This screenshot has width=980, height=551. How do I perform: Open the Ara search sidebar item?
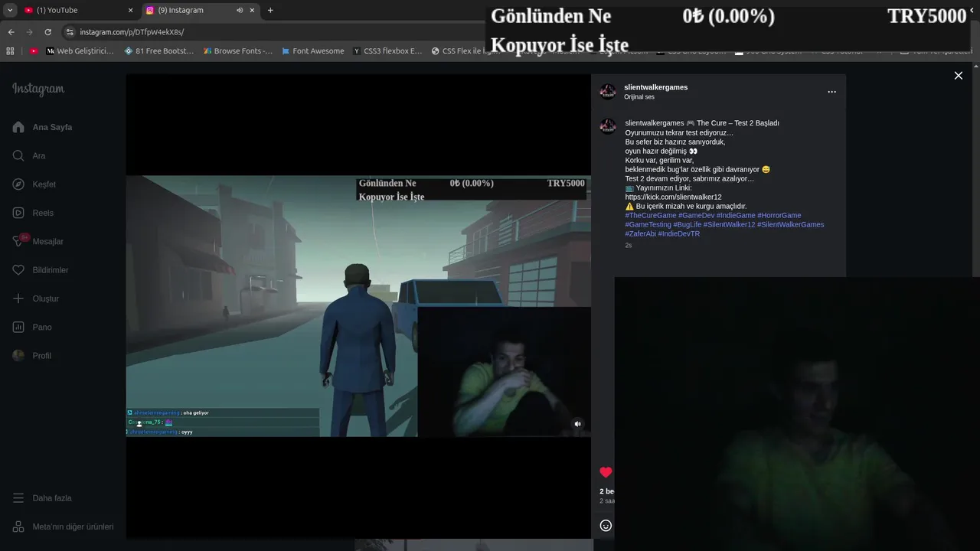(29, 155)
